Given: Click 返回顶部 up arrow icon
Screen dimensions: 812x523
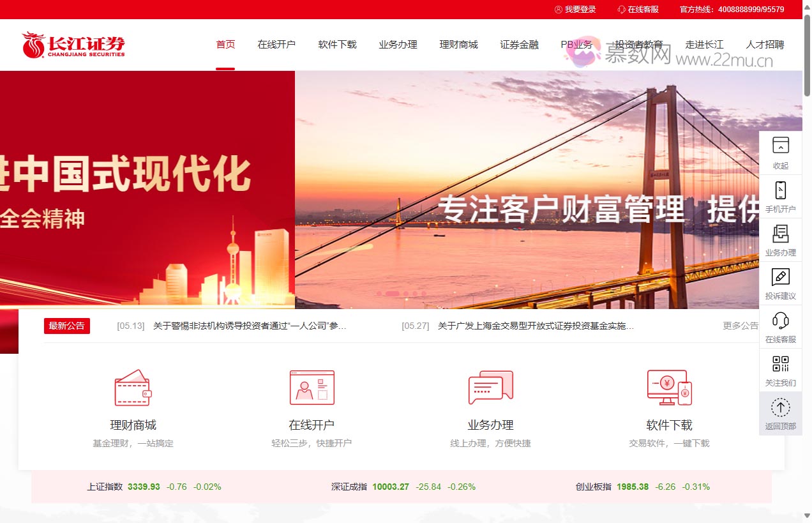Looking at the screenshot, I should click(x=780, y=407).
